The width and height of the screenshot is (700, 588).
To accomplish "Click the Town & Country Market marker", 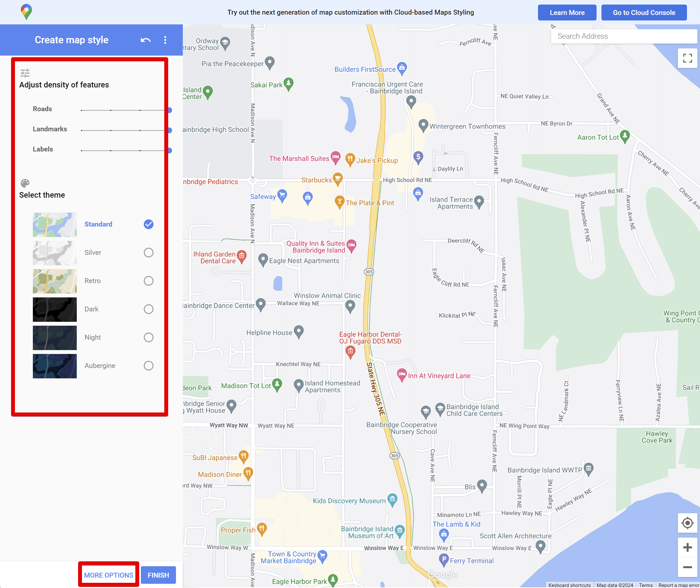I will (x=322, y=557).
